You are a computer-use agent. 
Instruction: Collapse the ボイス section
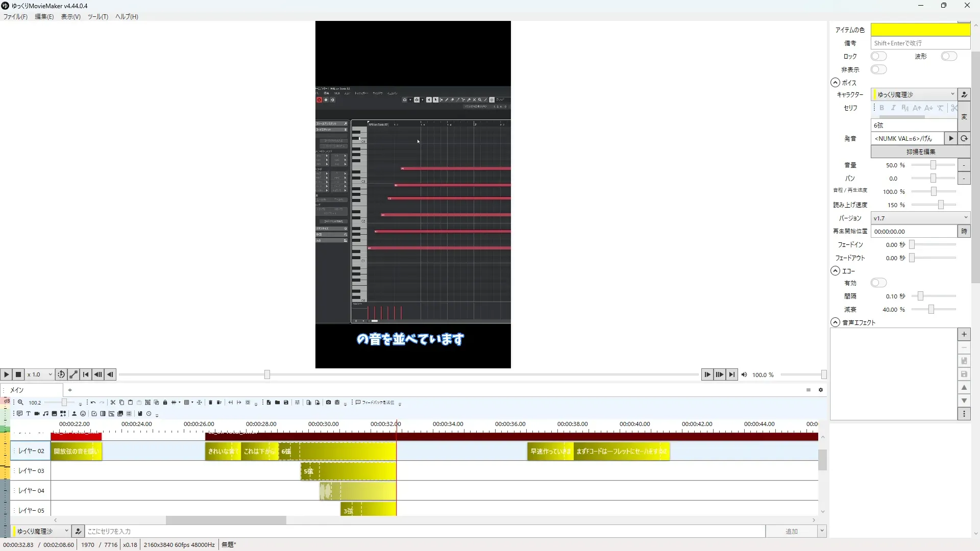[835, 82]
